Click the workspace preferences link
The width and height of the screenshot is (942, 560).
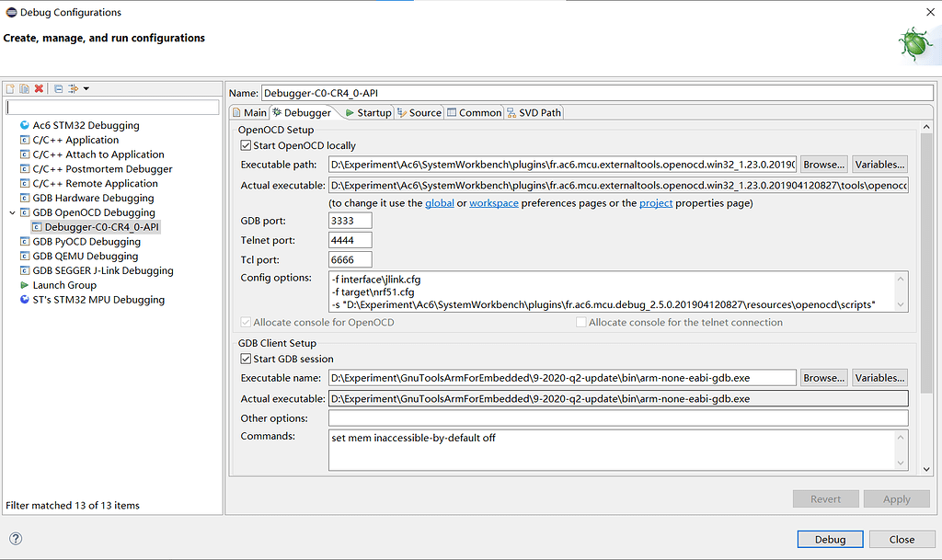point(494,202)
